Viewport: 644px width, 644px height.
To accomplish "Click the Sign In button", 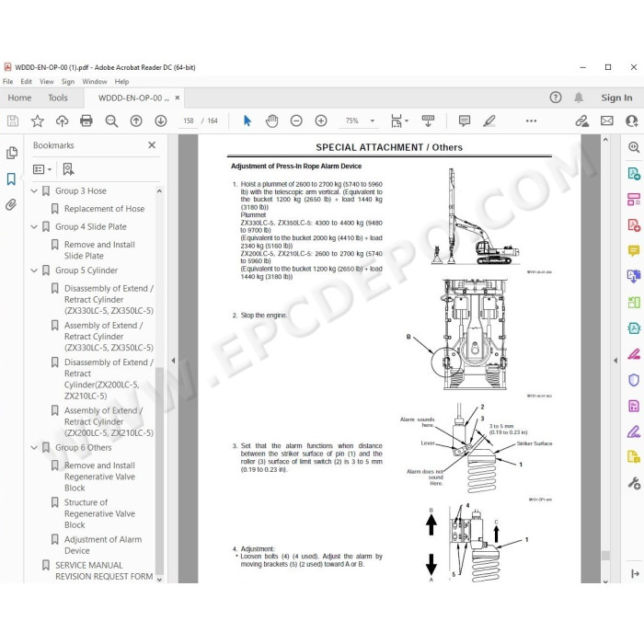I will coord(616,98).
